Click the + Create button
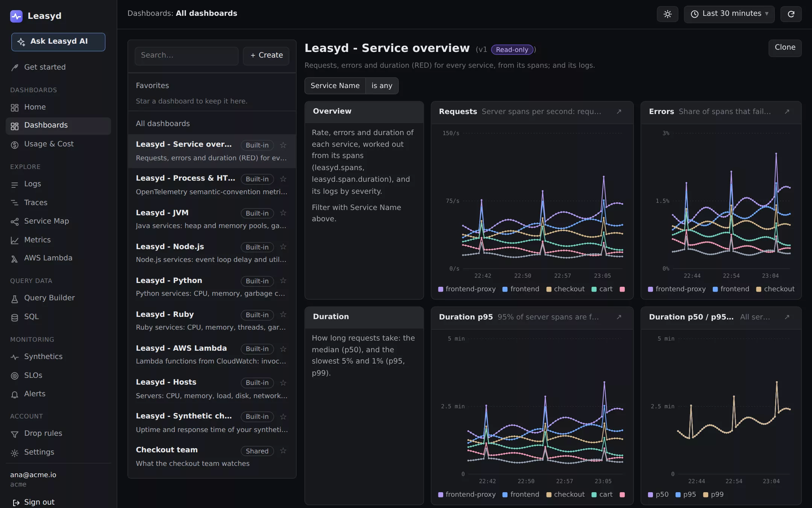812x508 pixels. 266,56
